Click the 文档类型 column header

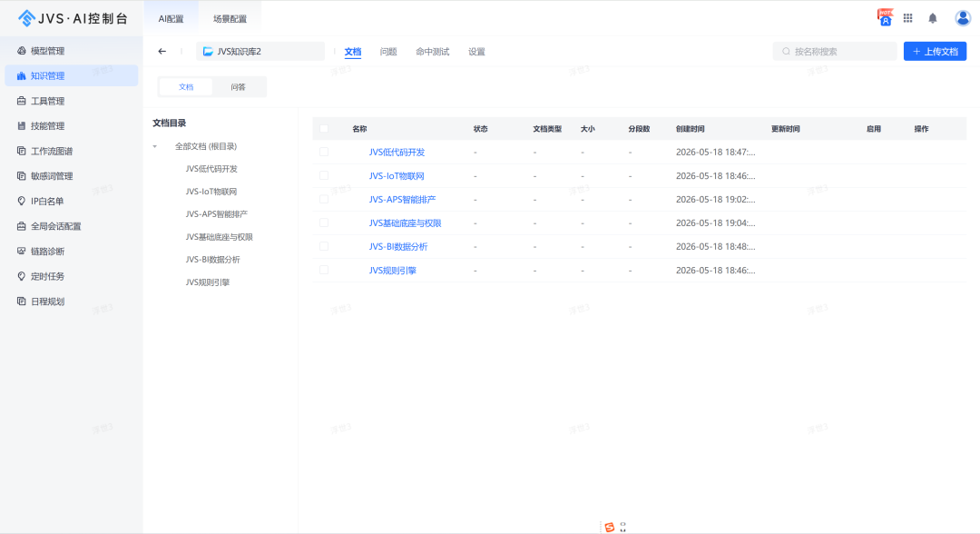coord(547,129)
